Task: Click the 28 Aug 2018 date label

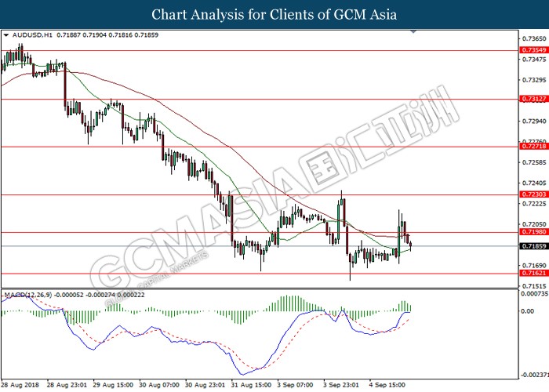Action: tap(20, 385)
